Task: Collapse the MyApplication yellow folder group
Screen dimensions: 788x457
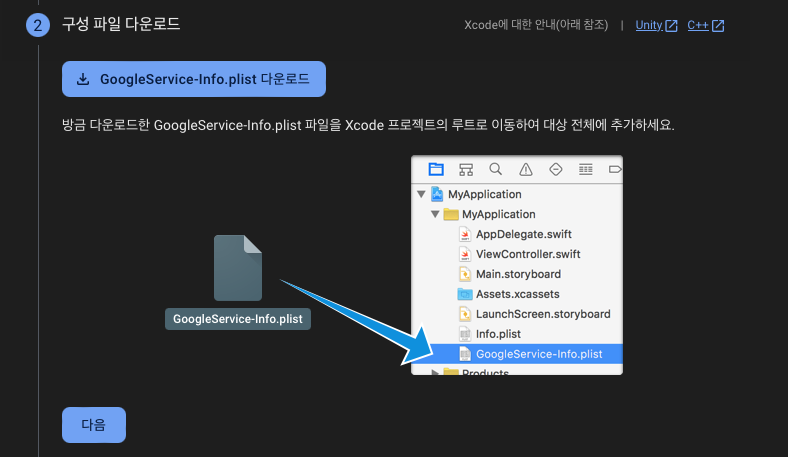Action: point(435,214)
